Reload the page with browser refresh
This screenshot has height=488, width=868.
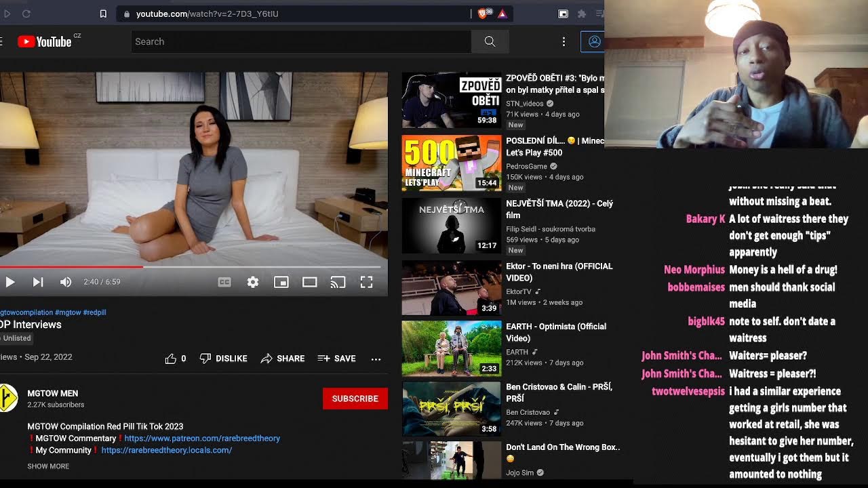tap(26, 14)
